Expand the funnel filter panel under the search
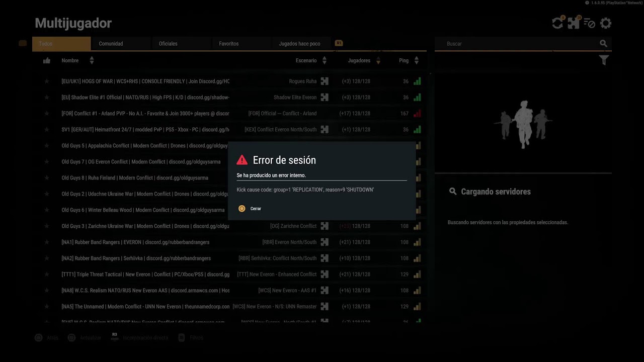This screenshot has width=644, height=362. 604,60
